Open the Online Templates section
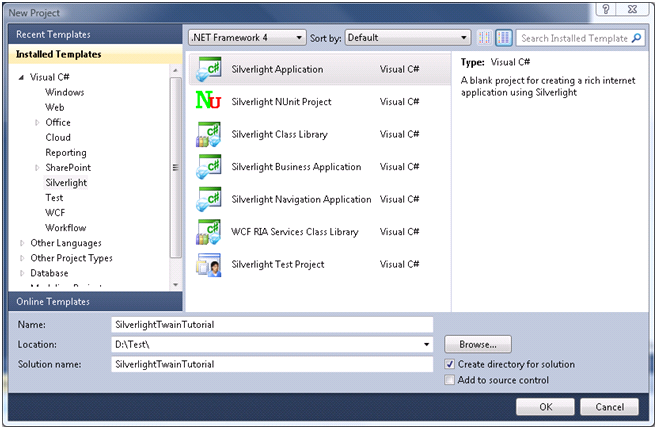657x429 pixels. (95, 302)
